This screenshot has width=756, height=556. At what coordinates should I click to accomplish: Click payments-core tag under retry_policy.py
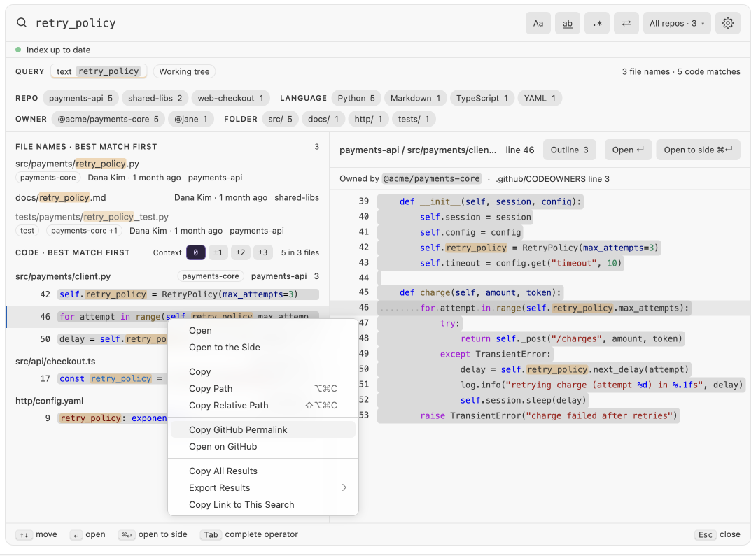pyautogui.click(x=48, y=178)
